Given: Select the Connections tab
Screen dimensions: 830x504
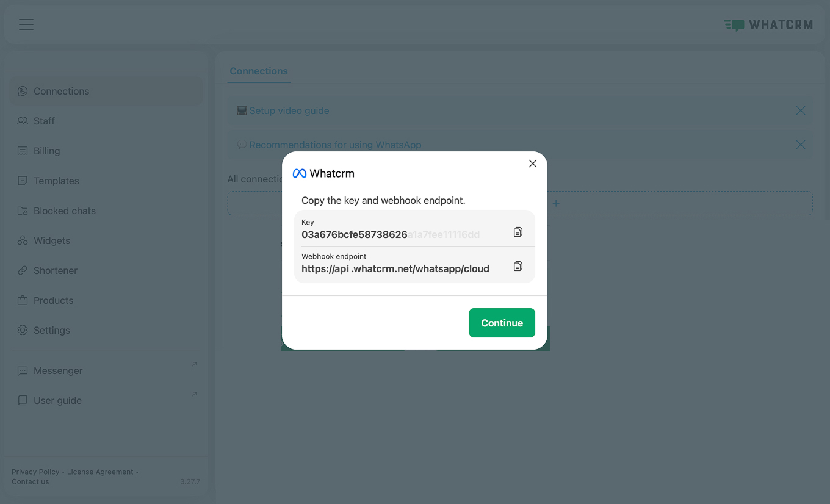Looking at the screenshot, I should [x=259, y=71].
